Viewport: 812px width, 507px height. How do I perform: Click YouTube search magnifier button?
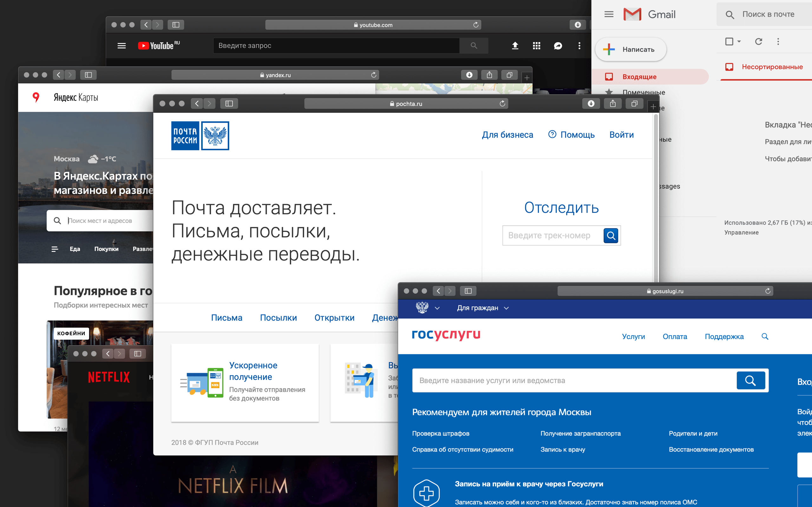pyautogui.click(x=474, y=46)
